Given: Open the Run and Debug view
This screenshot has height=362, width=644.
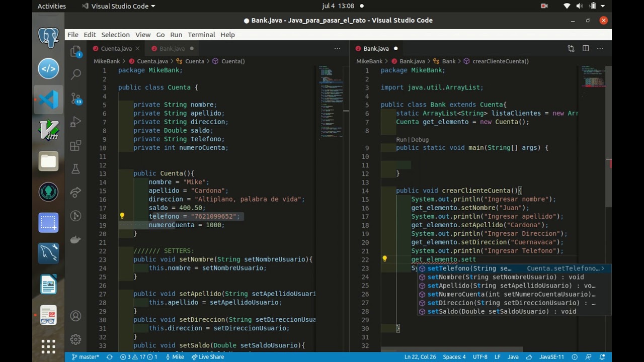Looking at the screenshot, I should [x=76, y=122].
